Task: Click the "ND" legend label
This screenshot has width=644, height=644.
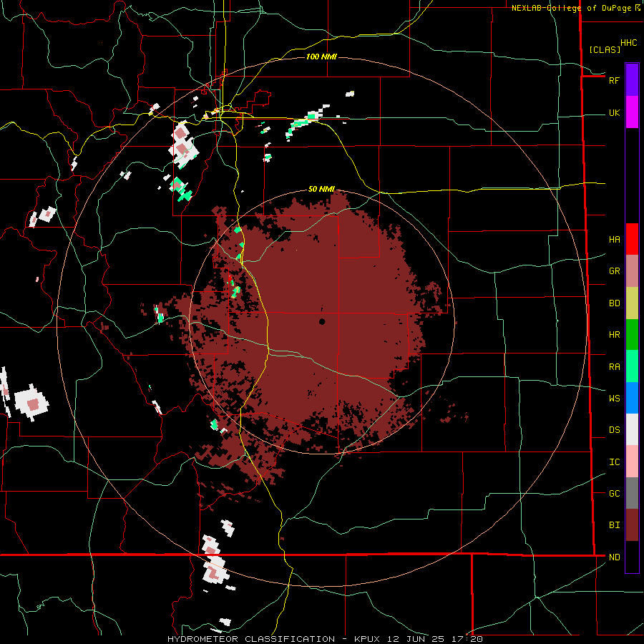Action: (x=614, y=557)
